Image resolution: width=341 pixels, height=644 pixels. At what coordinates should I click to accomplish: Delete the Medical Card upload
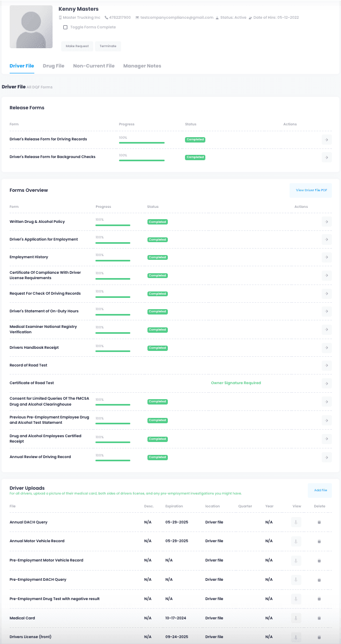[x=319, y=618]
